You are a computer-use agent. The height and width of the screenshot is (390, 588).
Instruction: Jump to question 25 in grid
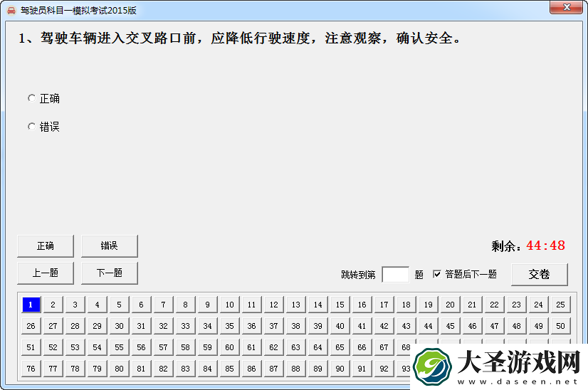click(x=561, y=305)
